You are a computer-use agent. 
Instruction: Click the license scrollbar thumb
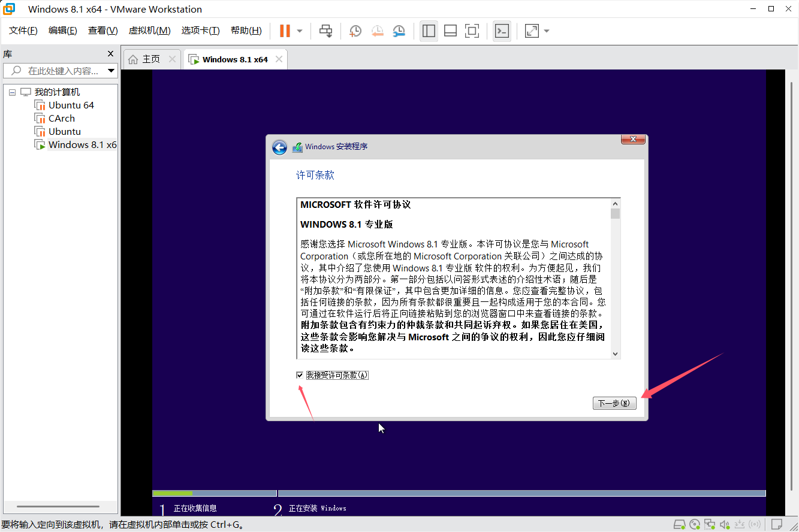615,214
